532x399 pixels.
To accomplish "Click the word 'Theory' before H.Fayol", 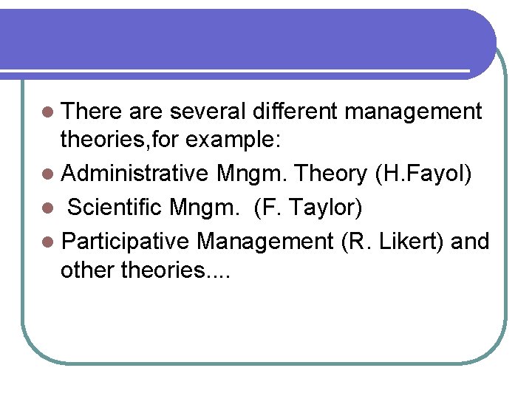I will tap(332, 174).
